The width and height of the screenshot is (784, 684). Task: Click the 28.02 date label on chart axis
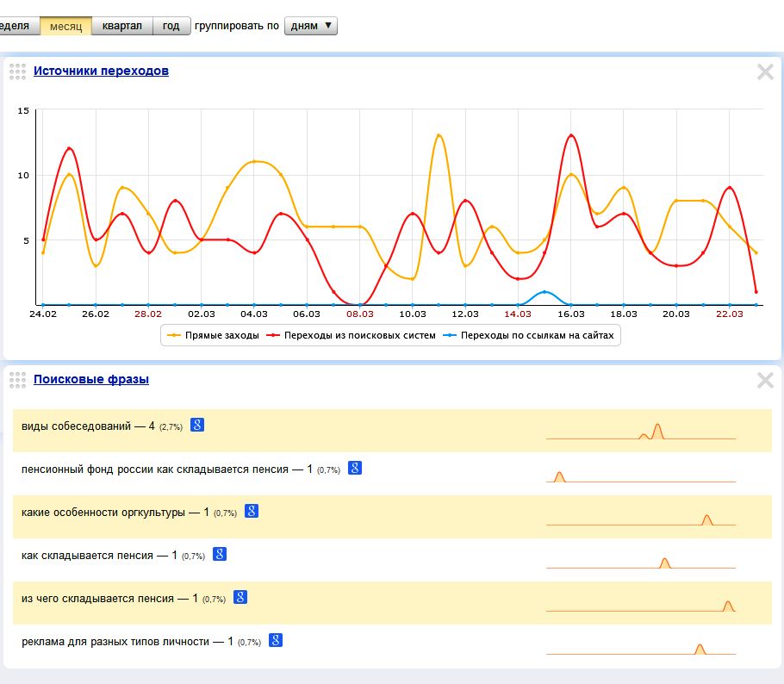coord(148,314)
